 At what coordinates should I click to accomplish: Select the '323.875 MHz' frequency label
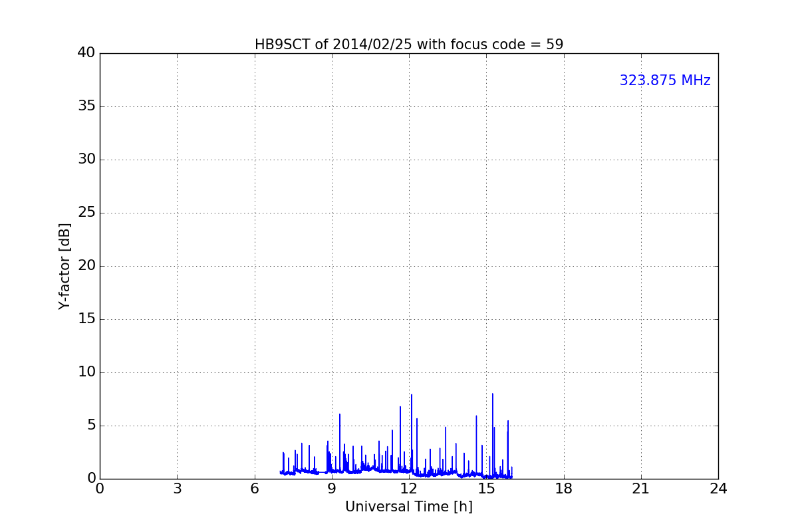click(665, 80)
